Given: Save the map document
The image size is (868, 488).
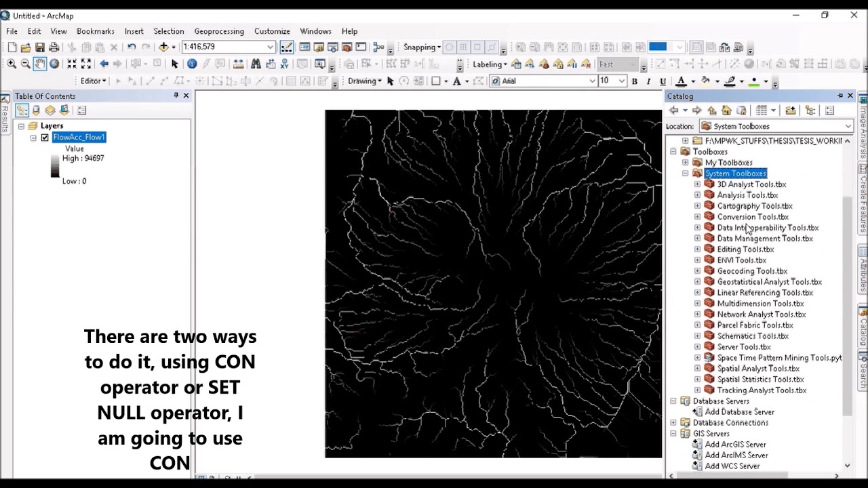Looking at the screenshot, I should 40,47.
